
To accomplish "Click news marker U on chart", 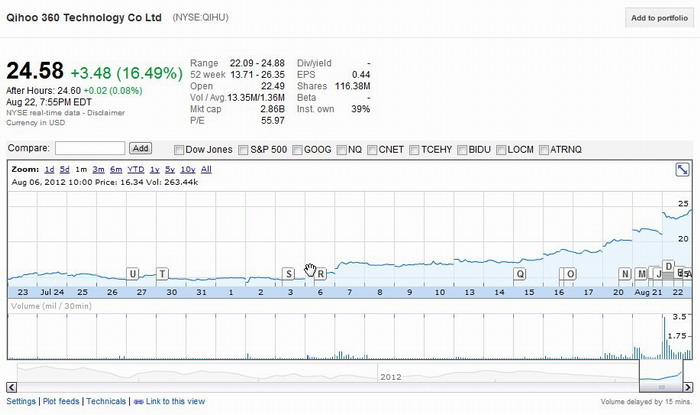I will click(x=133, y=273).
